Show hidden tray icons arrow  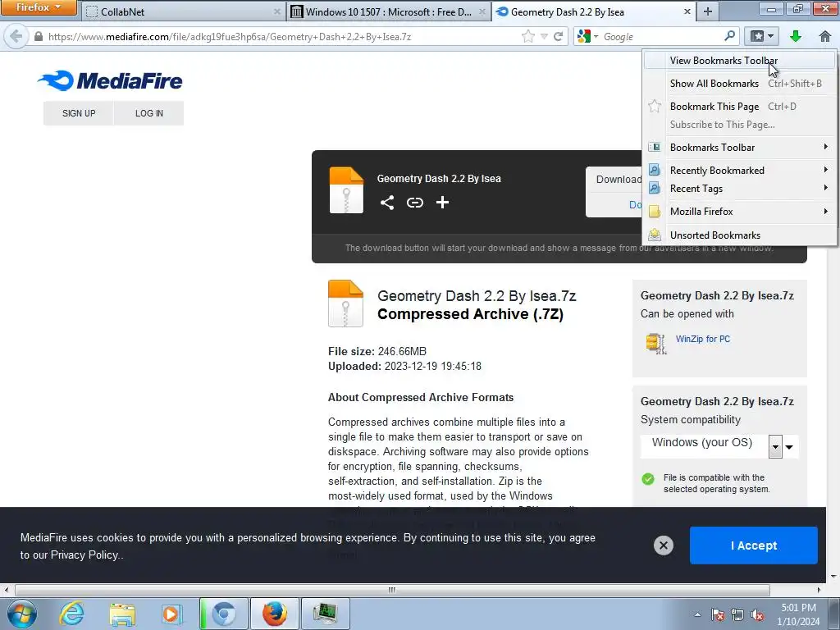697,614
